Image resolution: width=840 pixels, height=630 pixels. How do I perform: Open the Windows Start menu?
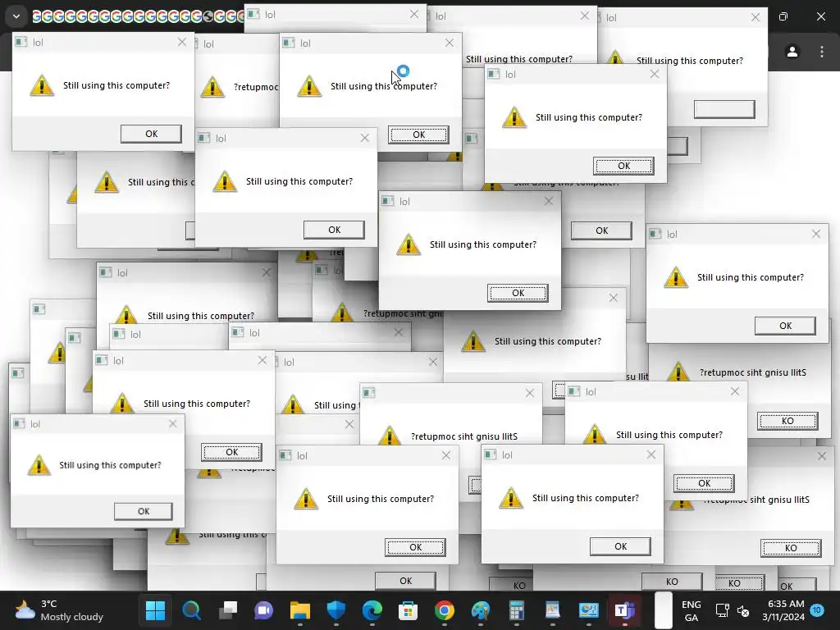point(155,610)
